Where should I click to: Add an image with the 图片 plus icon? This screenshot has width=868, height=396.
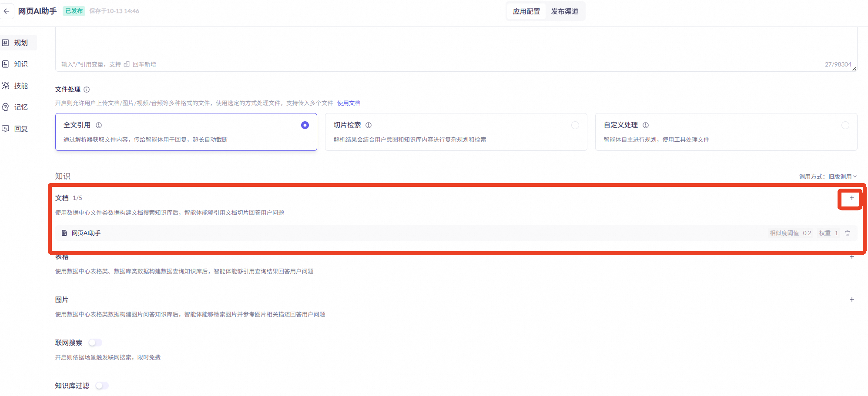(x=851, y=299)
